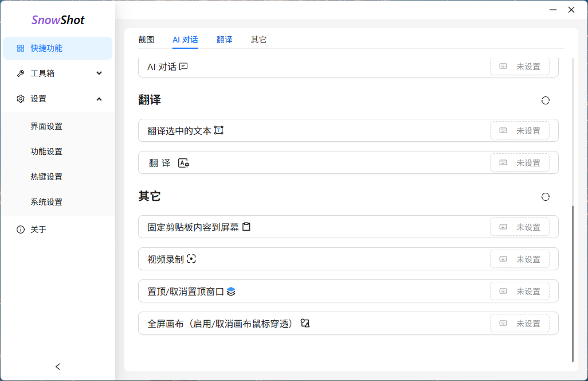The width and height of the screenshot is (588, 381).
Task: Collapse the 设置 submenu chevron
Action: tap(99, 99)
